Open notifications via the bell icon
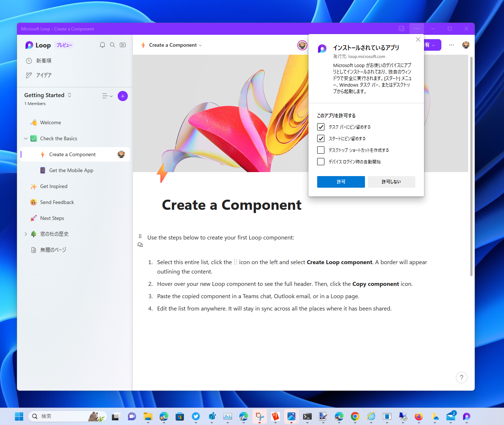The height and width of the screenshot is (425, 504). [102, 45]
